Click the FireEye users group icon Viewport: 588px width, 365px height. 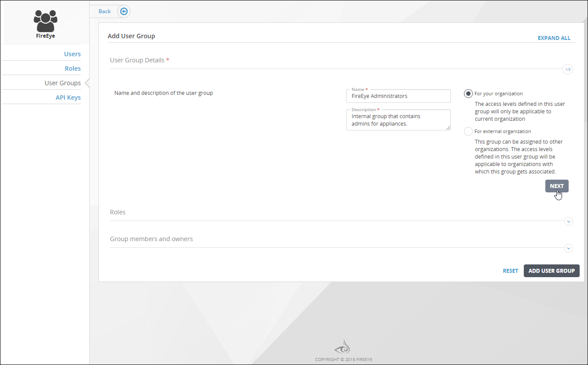(45, 21)
